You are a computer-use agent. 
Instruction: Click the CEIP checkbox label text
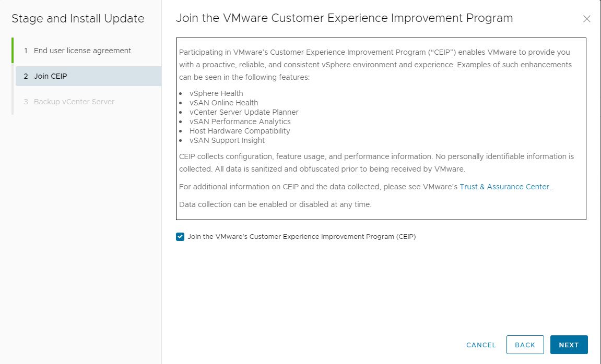(x=301, y=237)
